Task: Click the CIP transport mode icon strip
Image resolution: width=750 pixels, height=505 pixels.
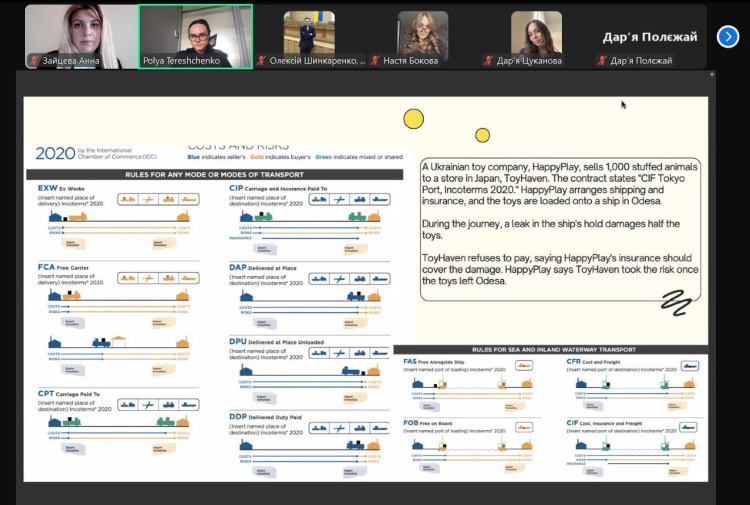Action: tap(349, 199)
